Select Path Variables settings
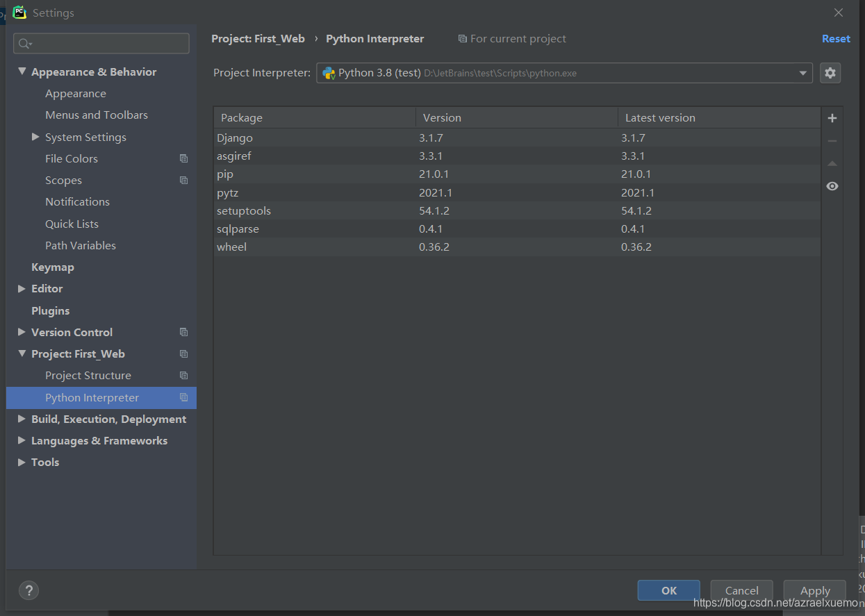 (x=81, y=245)
